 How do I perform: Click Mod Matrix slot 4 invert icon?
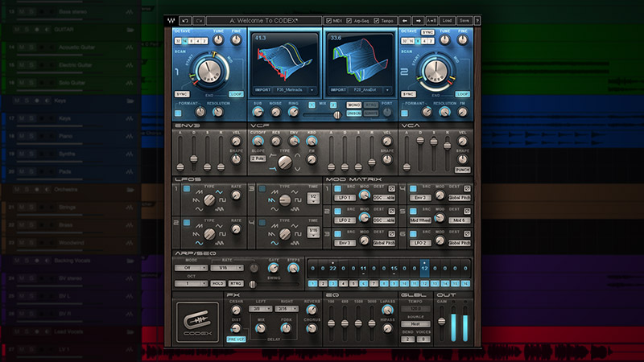pos(467,188)
